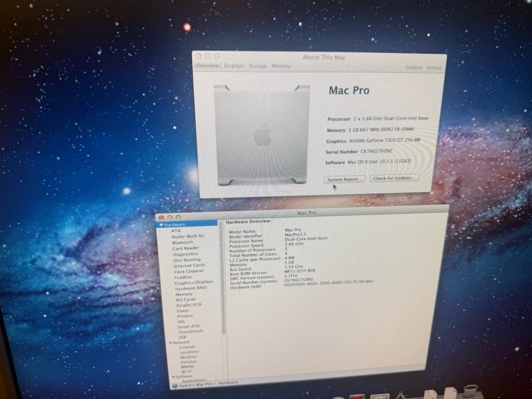Collapse the Hardware section in the sidebar
This screenshot has height=399, width=532.
pos(161,225)
